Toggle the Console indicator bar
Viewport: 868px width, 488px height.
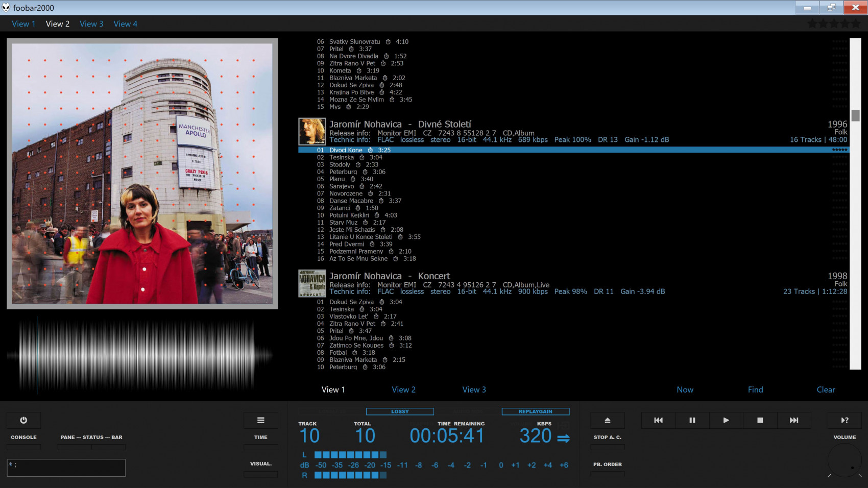(x=23, y=447)
